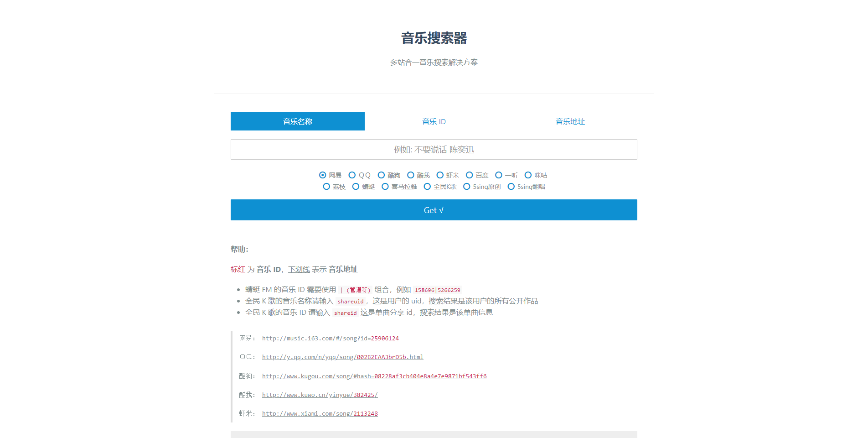This screenshot has width=868, height=438.
Task: Select 百度 as music source
Action: tap(470, 175)
